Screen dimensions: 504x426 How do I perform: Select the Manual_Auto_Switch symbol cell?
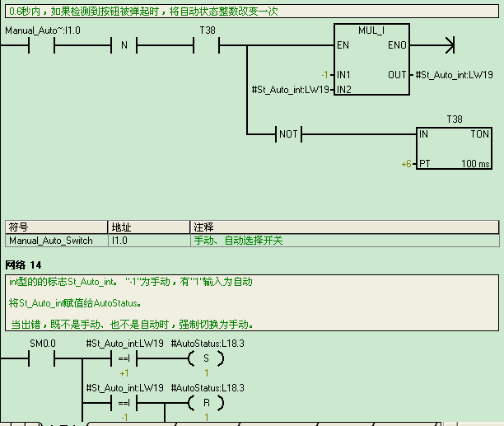(56, 241)
